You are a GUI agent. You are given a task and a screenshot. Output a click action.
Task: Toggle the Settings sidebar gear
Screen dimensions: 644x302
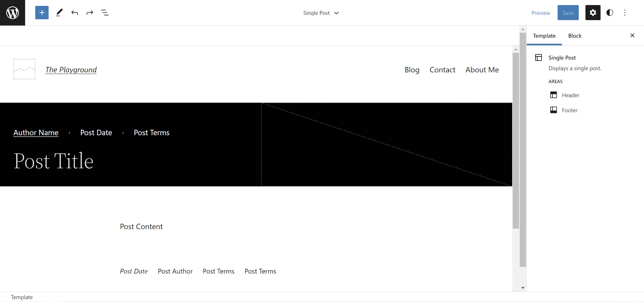pos(593,12)
